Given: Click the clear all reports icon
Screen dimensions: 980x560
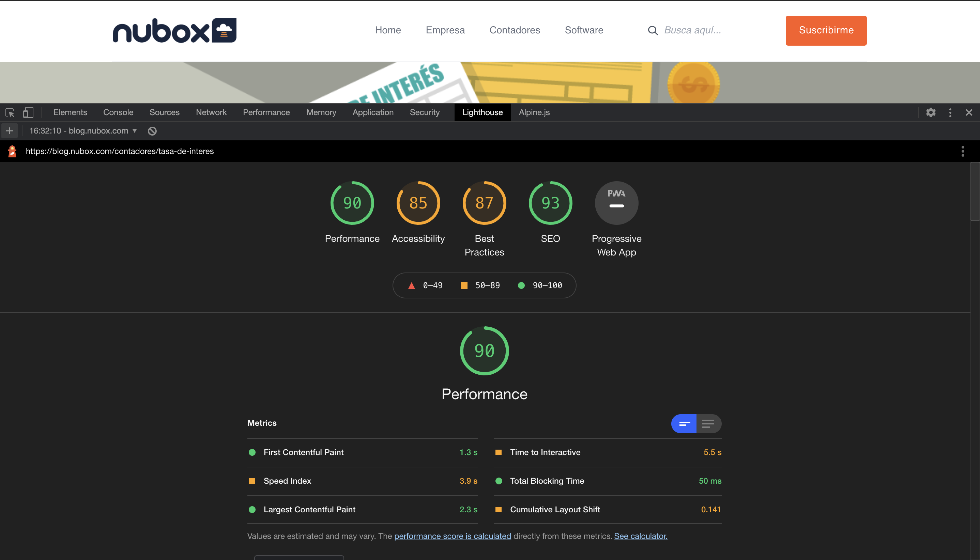Looking at the screenshot, I should 152,131.
